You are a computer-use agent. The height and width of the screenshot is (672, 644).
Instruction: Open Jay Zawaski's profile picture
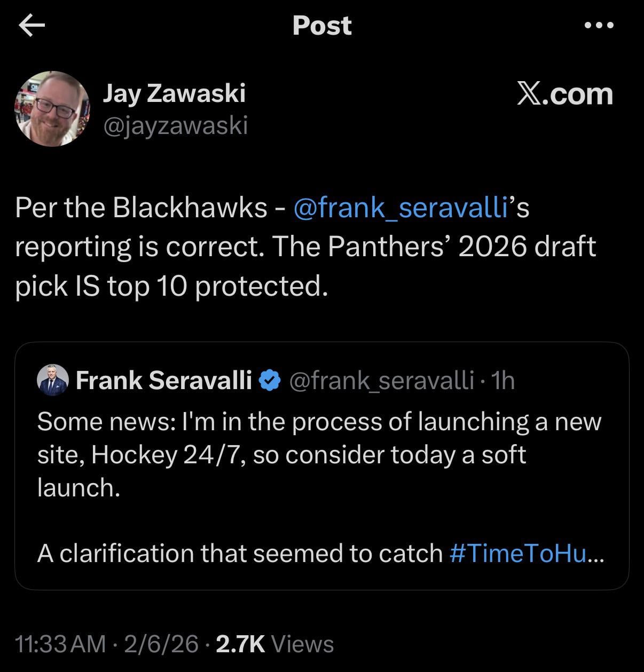coord(52,108)
